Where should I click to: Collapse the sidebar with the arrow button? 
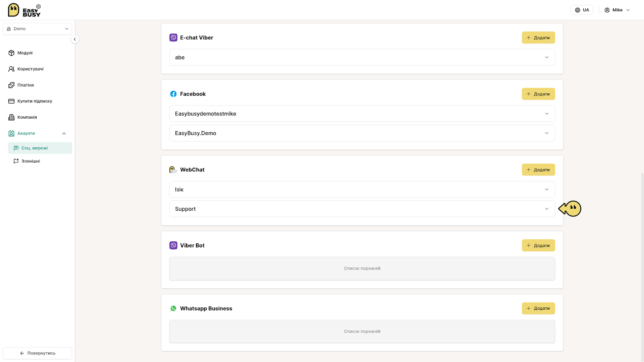click(74, 39)
